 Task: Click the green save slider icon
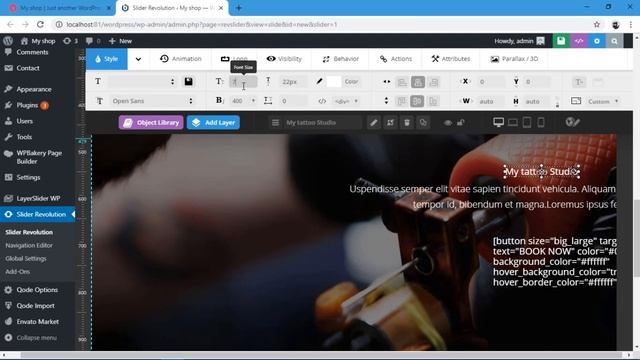click(x=561, y=41)
